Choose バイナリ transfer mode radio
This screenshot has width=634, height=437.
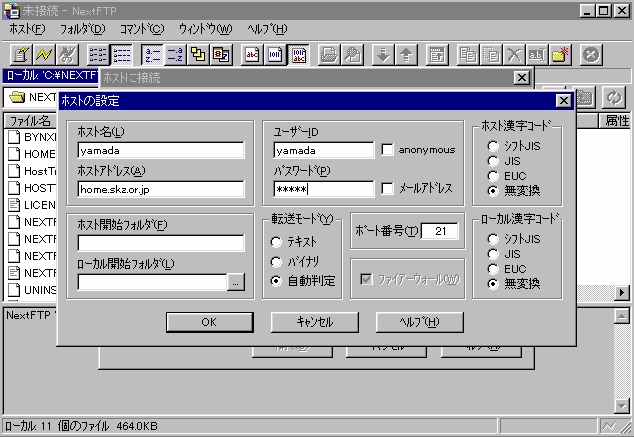pos(276,262)
